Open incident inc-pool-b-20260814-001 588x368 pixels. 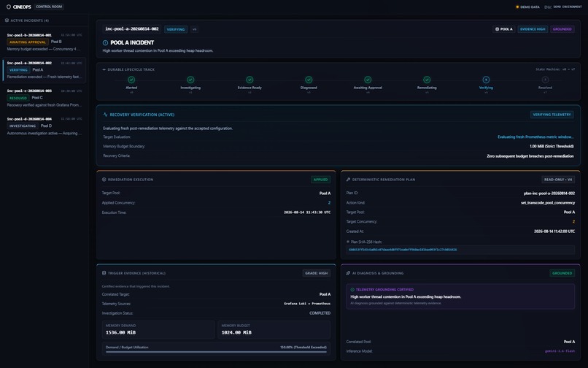click(x=45, y=42)
